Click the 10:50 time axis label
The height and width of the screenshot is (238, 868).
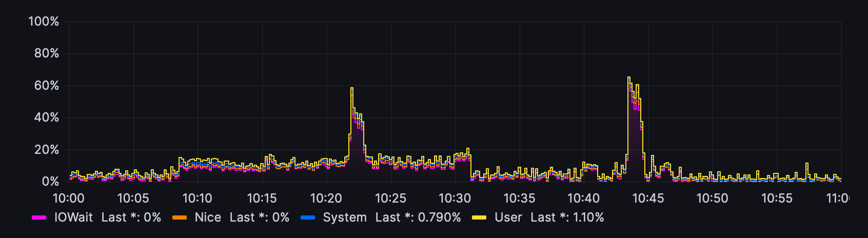point(712,198)
